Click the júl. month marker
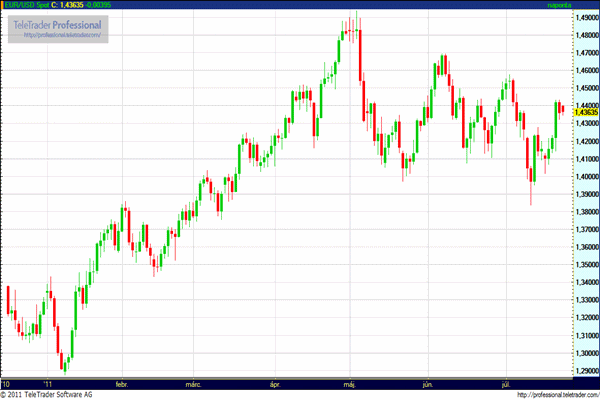The image size is (600, 400). tap(506, 383)
